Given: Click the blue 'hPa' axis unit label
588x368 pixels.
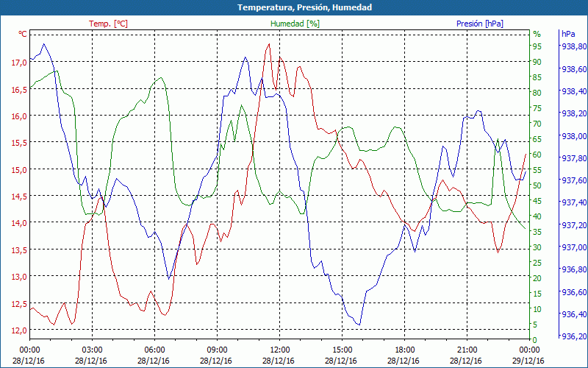Looking at the screenshot, I should click(568, 33).
